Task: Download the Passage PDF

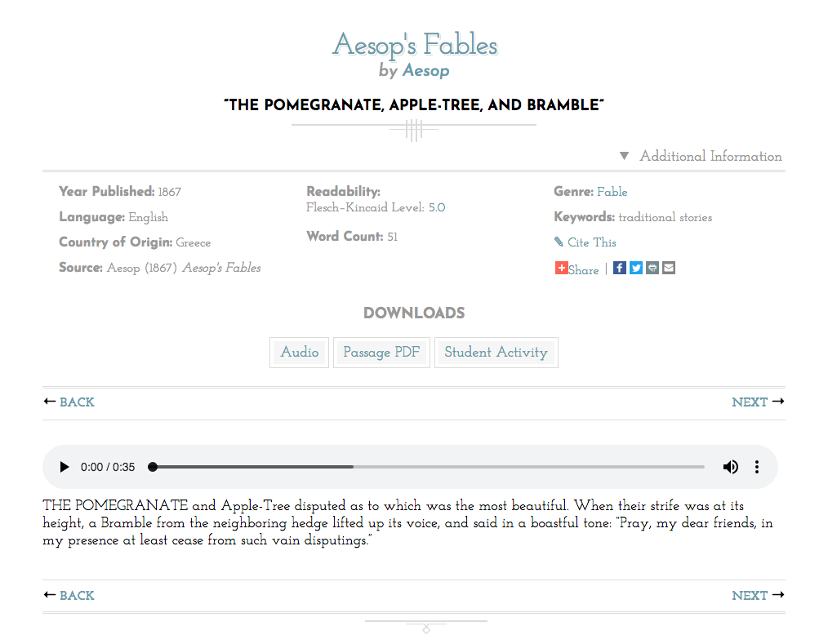Action: pos(381,352)
